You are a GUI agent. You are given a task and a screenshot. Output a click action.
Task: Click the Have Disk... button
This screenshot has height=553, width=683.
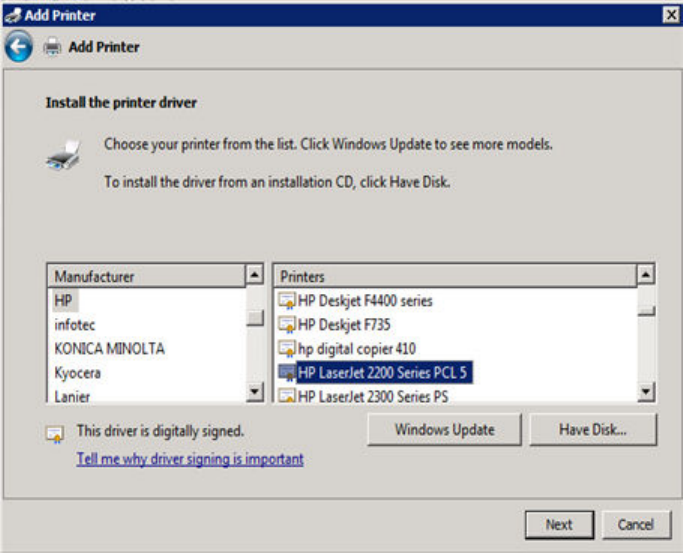point(593,430)
